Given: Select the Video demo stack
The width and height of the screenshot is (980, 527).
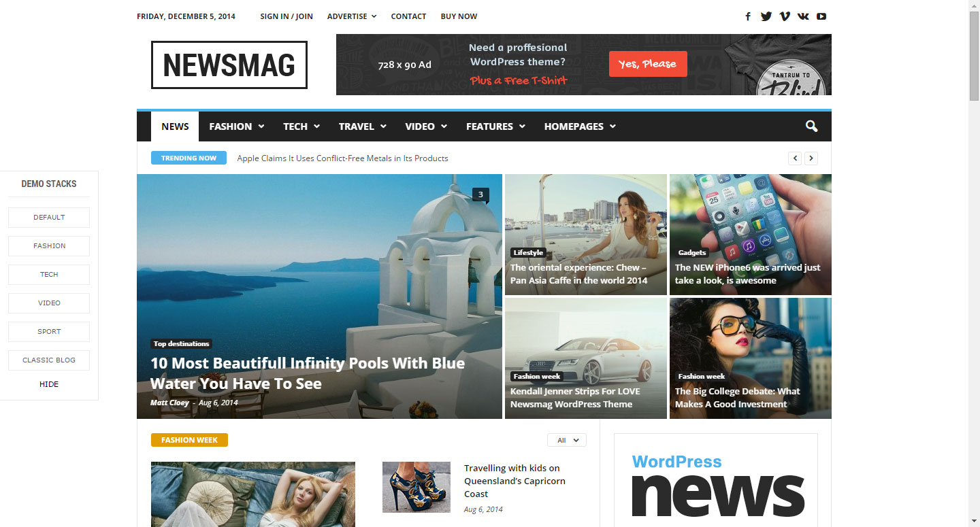Looking at the screenshot, I should [49, 303].
